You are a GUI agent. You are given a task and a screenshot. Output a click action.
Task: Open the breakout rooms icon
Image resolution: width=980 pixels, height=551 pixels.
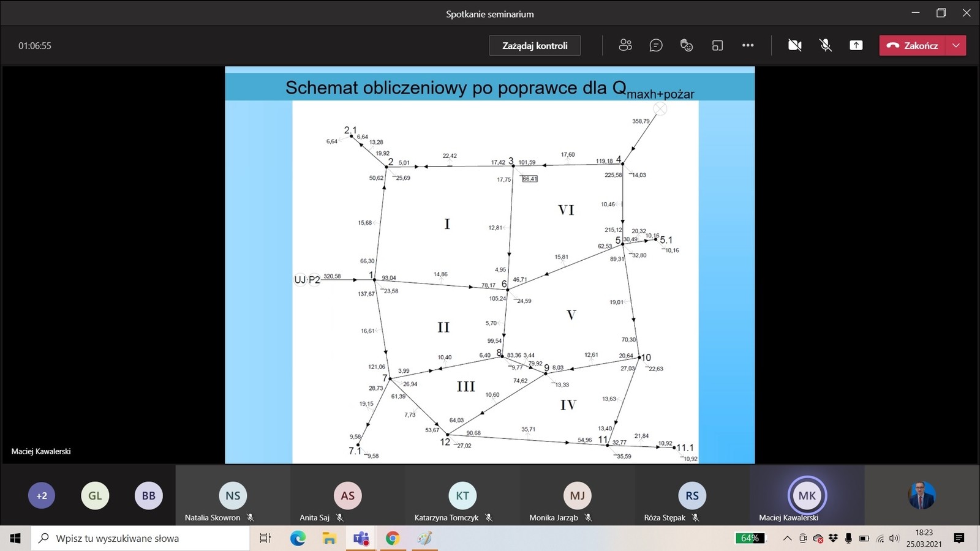pos(717,45)
